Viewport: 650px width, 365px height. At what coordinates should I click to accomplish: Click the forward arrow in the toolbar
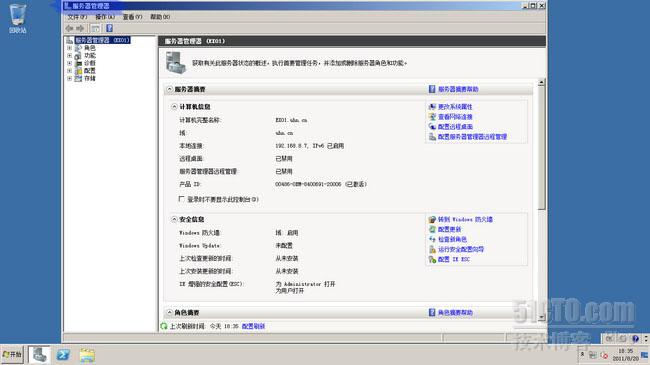coord(80,28)
